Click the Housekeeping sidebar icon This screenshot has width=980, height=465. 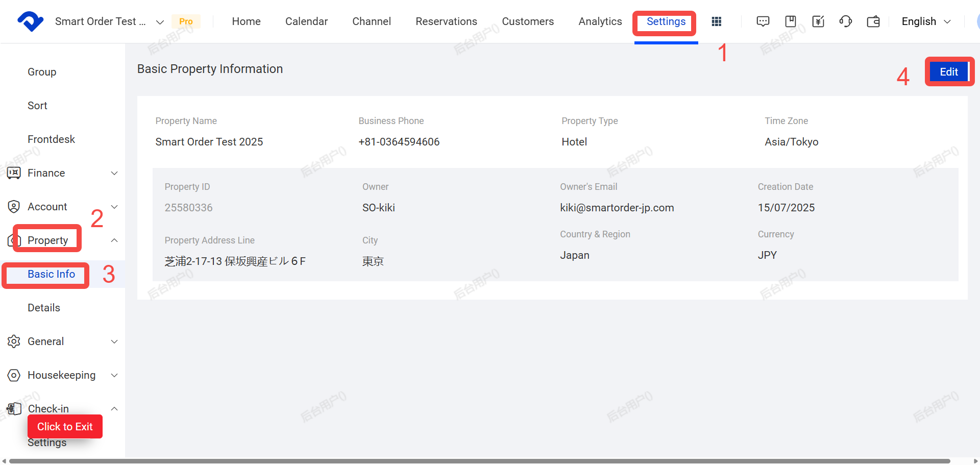click(14, 375)
